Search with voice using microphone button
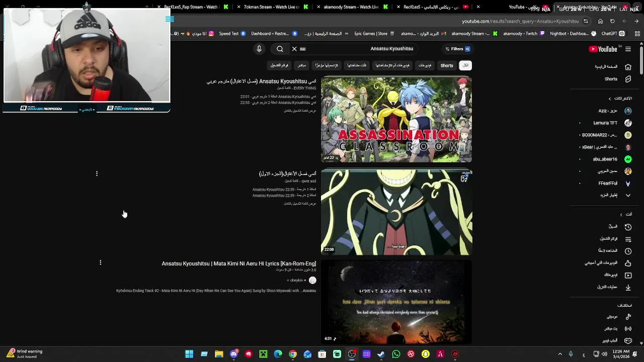Viewport: 644px width, 362px height. [259, 49]
